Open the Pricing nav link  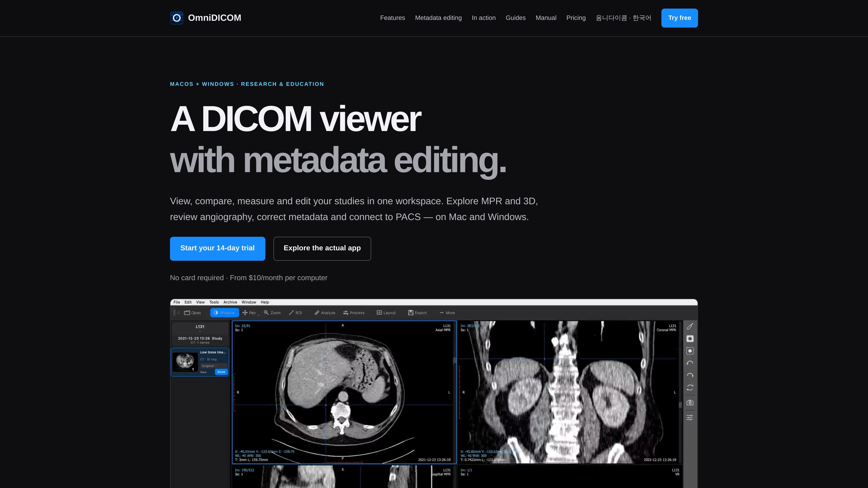tap(576, 18)
